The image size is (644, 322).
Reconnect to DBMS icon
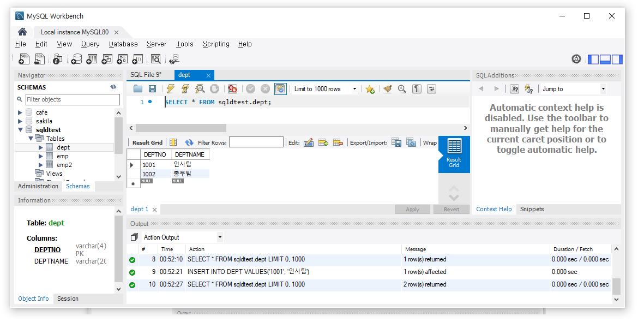coord(174,59)
